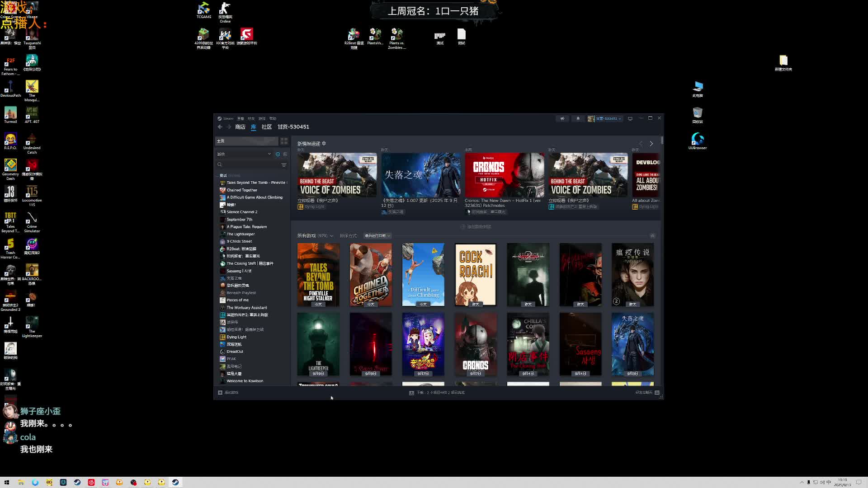
Task: Open Steam announcements megaphone icon
Action: click(562, 118)
